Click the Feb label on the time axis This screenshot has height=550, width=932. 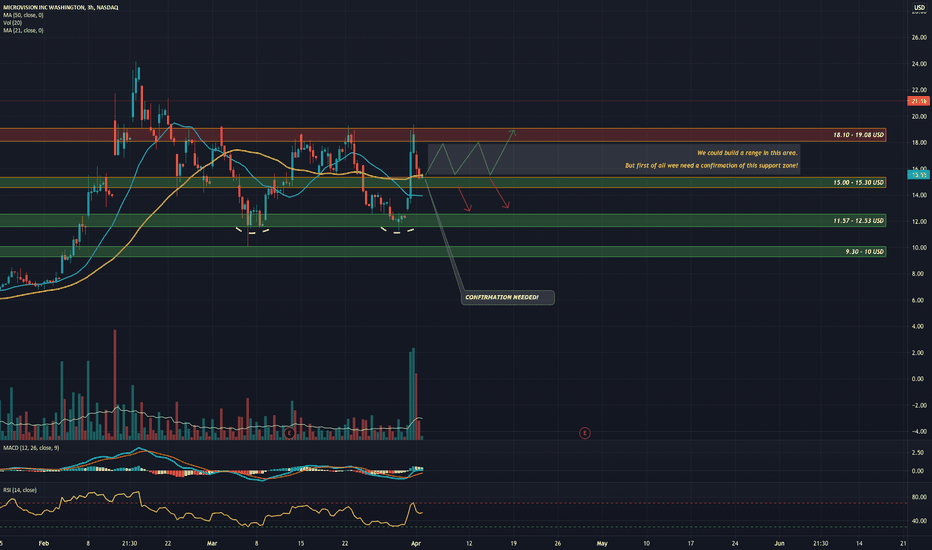[43, 543]
